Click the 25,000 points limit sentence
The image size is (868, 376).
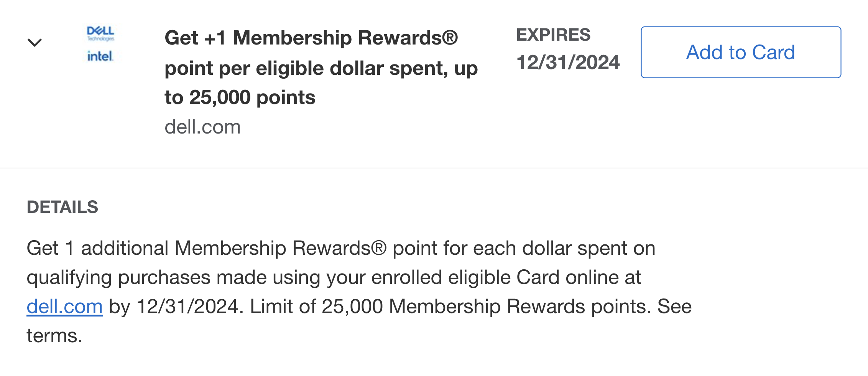(x=468, y=307)
